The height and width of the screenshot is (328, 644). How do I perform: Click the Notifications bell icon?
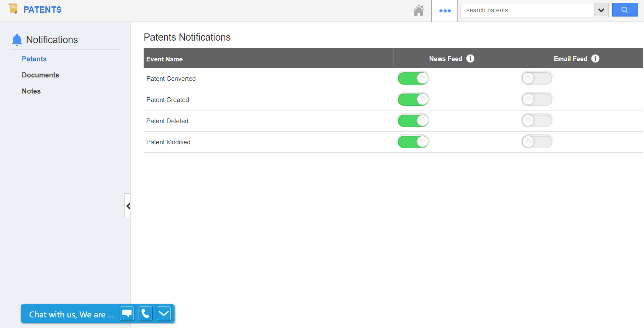coord(17,40)
